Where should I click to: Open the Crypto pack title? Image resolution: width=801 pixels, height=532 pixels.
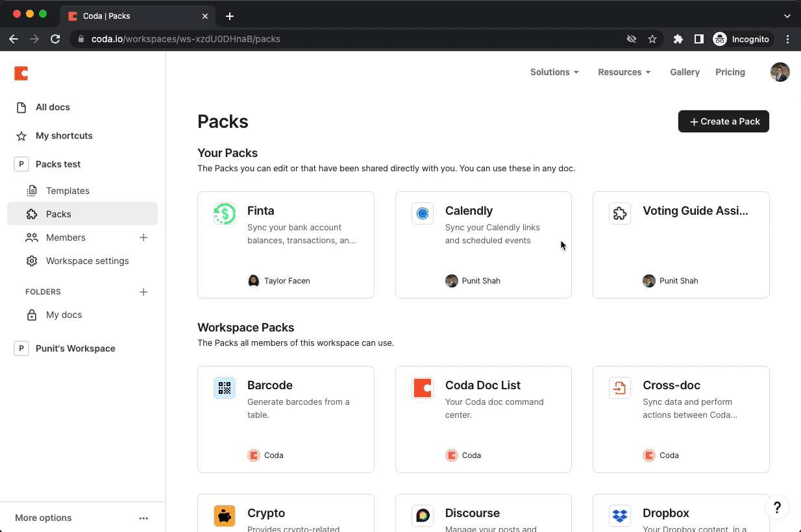click(266, 513)
